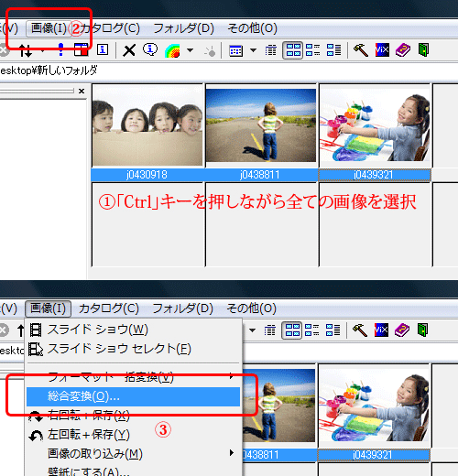
Task: Click the film-with-cursor icon beside スライド ショウ セレクト
Action: 36,349
